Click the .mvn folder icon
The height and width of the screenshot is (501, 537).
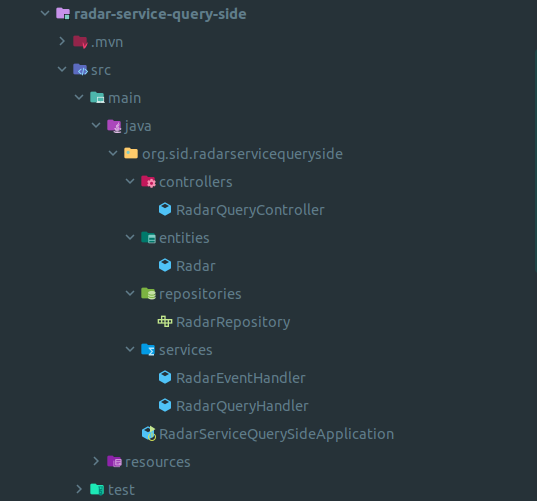pos(80,42)
